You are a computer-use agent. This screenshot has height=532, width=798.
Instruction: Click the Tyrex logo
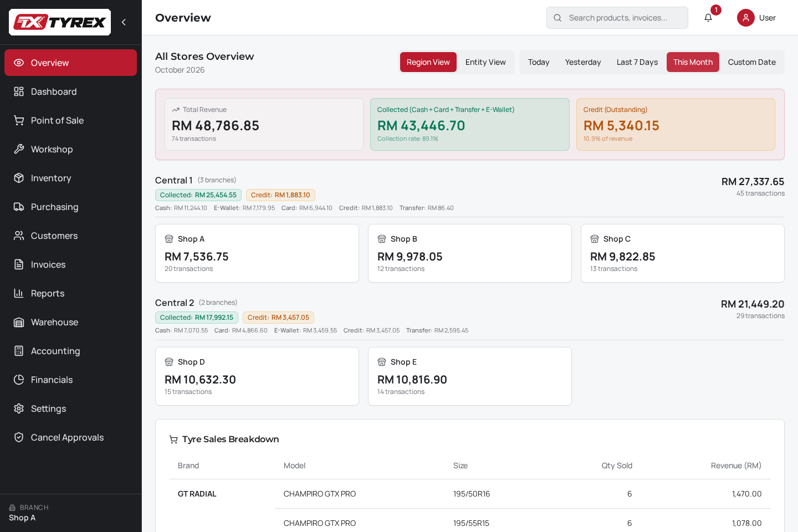(x=60, y=22)
